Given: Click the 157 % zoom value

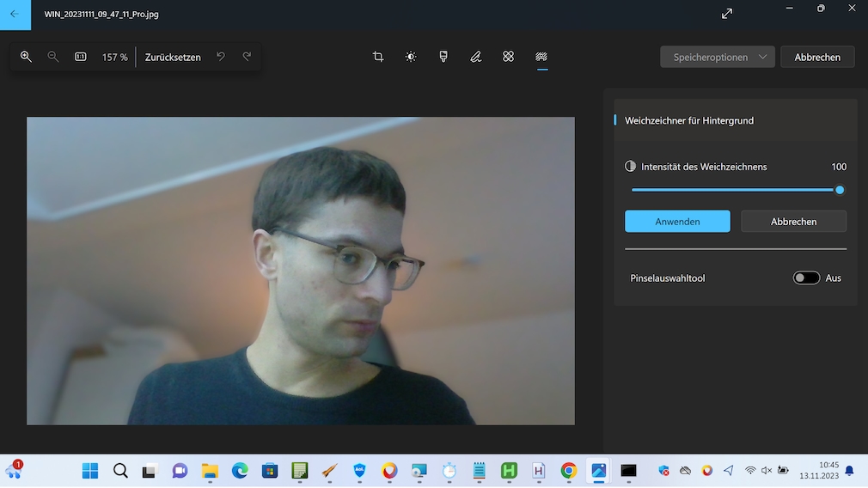Looking at the screenshot, I should (x=114, y=57).
